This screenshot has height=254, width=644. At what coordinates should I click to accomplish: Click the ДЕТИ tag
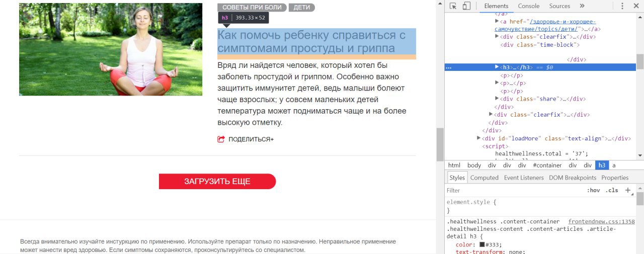pos(302,8)
